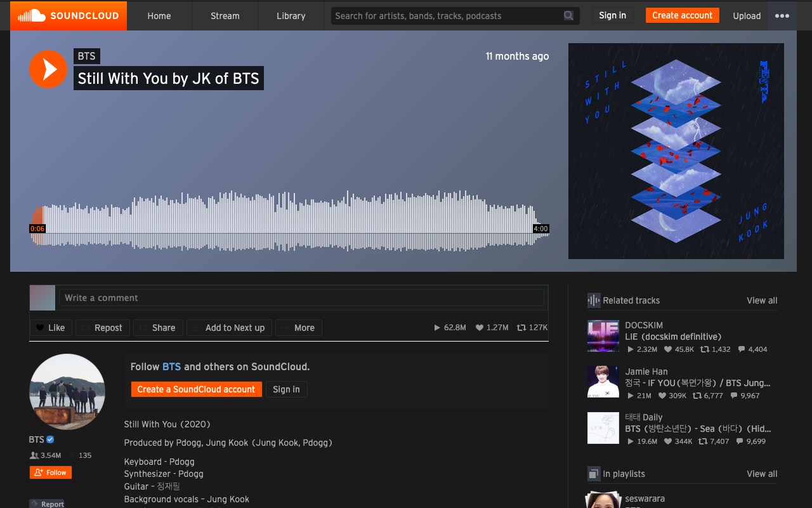Image resolution: width=812 pixels, height=508 pixels.
Task: View IF YOU track 6,777 reposts
Action: pos(708,396)
